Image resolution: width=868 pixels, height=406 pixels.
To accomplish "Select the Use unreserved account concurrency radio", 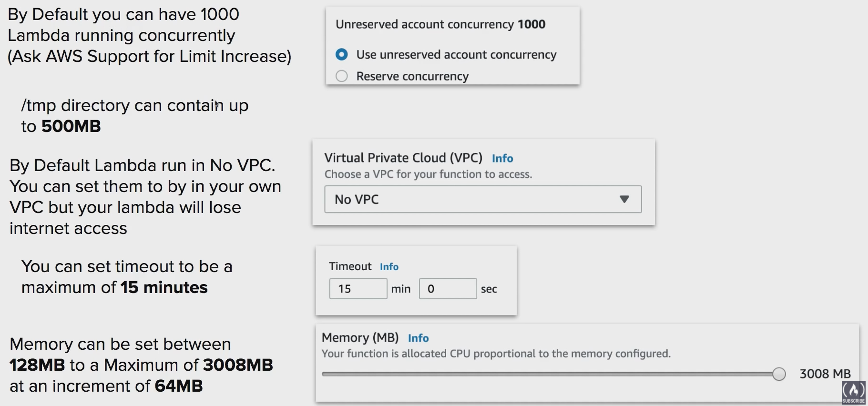I will pos(341,55).
